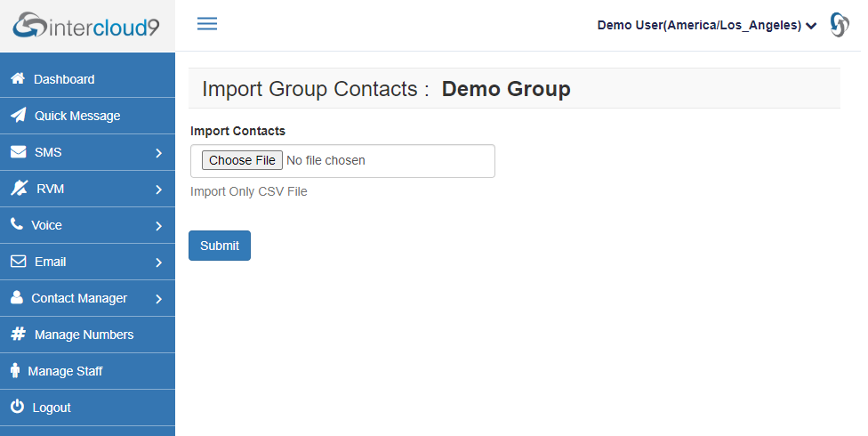Click the intercloud9 logo
Image resolution: width=868 pixels, height=436 pixels.
[86, 26]
